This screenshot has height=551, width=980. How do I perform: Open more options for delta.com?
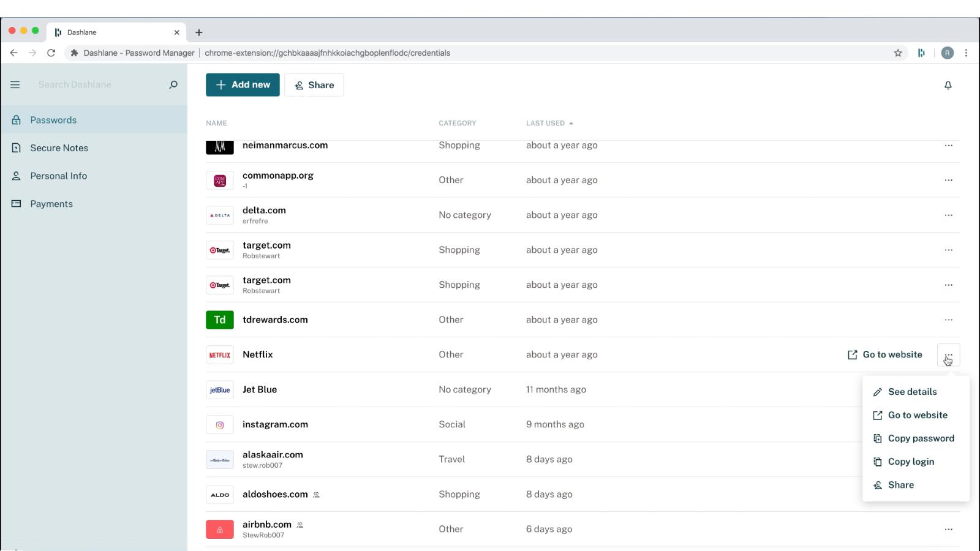[948, 215]
